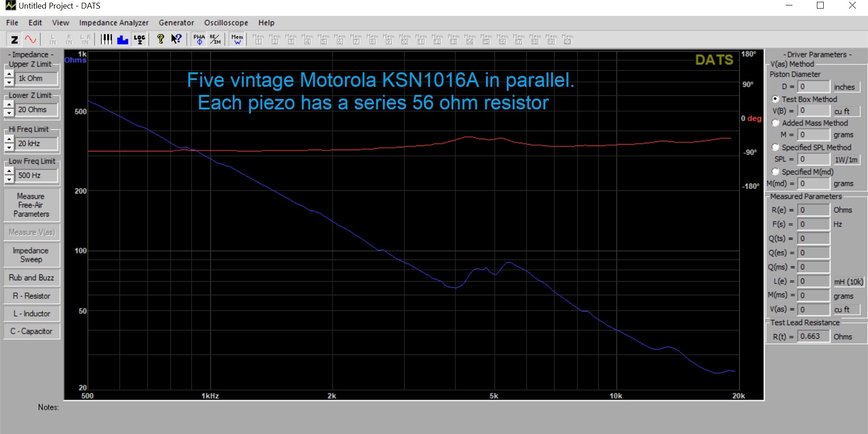The height and width of the screenshot is (434, 868).
Task: Decrease the Lower Z Limit with down arrow
Action: point(9,113)
